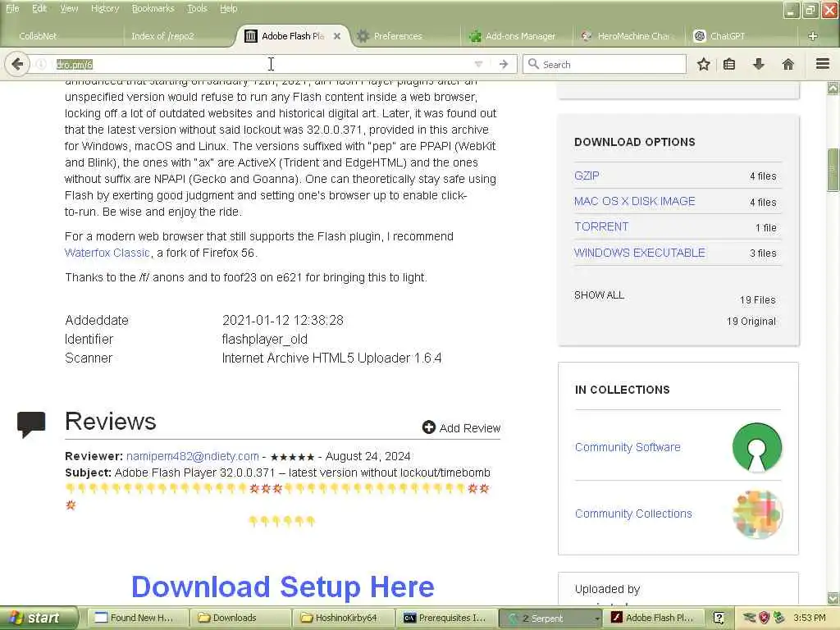Click the Reviews speech bubble icon
Screen dimensions: 840x630
31,424
